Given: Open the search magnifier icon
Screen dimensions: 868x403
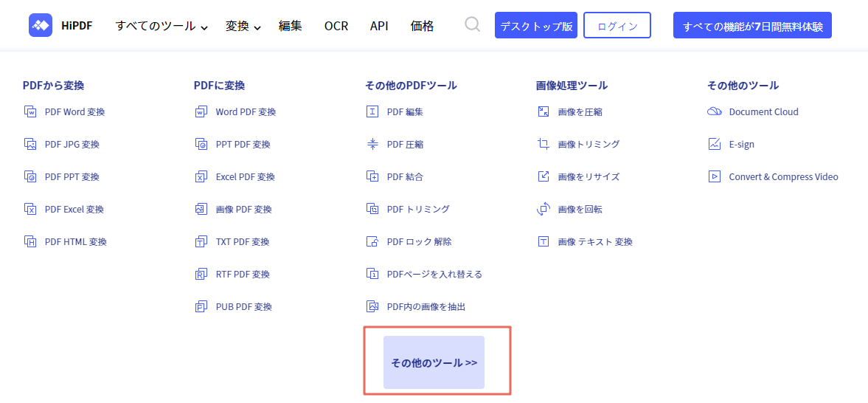Looking at the screenshot, I should (472, 25).
